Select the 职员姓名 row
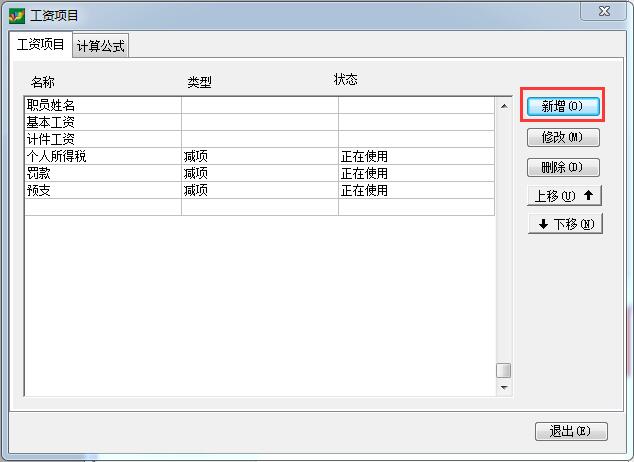634x462 pixels. (259, 105)
